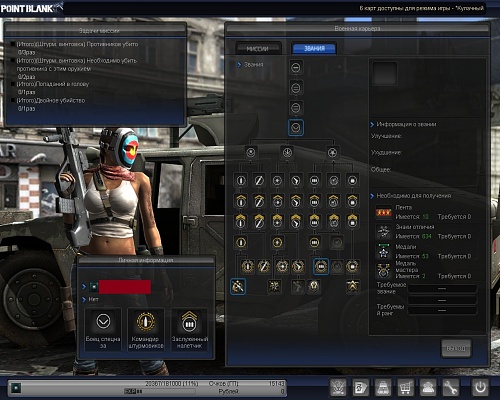This screenshot has height=400, width=500.
Task: Expand the 'Необходимо для получения' section arrow
Action: (372, 196)
